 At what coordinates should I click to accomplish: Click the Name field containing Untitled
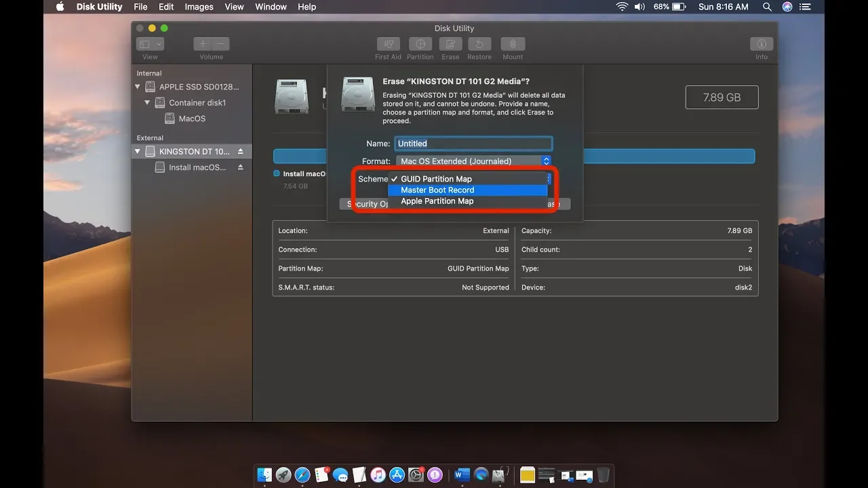coord(473,144)
